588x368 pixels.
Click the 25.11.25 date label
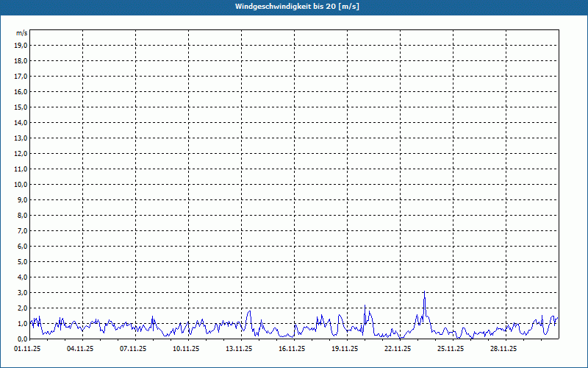[451, 349]
